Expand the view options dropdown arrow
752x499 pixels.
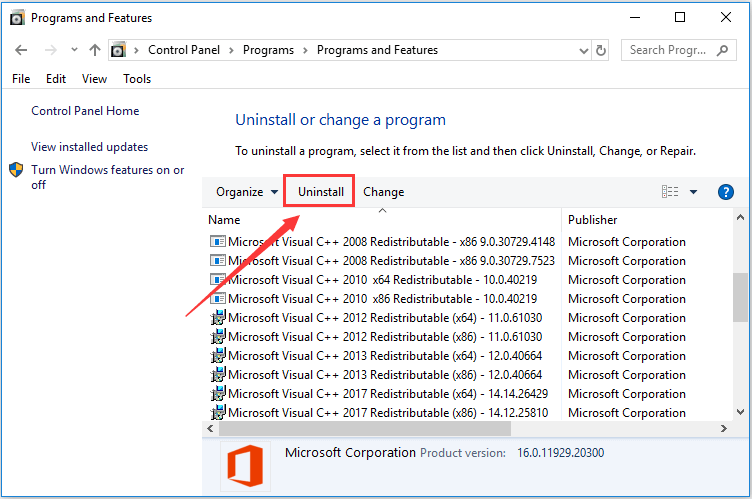[x=695, y=192]
